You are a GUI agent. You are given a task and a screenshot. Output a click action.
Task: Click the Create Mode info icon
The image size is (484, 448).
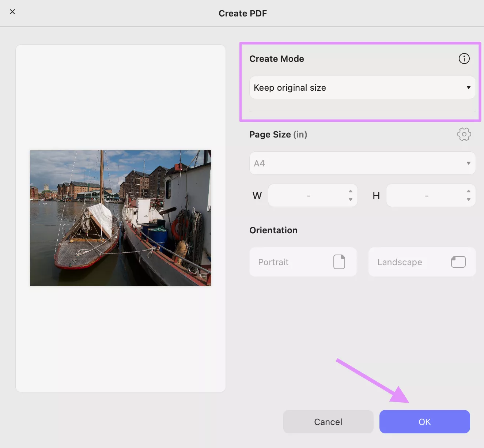(x=464, y=59)
